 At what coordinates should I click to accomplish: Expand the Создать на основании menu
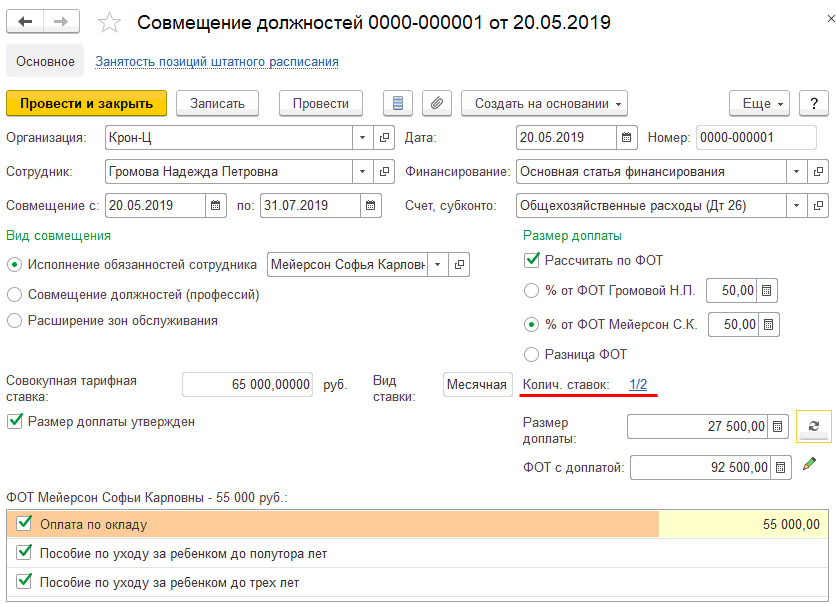click(x=543, y=104)
